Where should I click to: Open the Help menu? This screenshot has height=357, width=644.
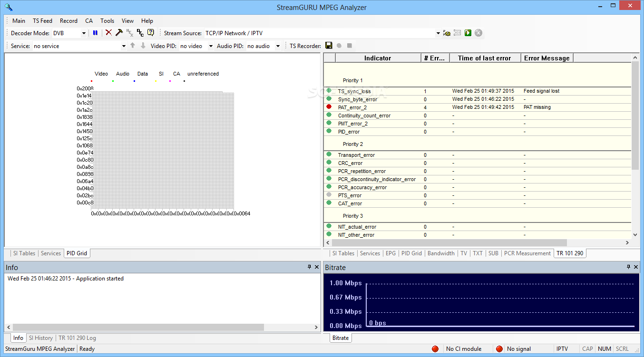point(147,20)
